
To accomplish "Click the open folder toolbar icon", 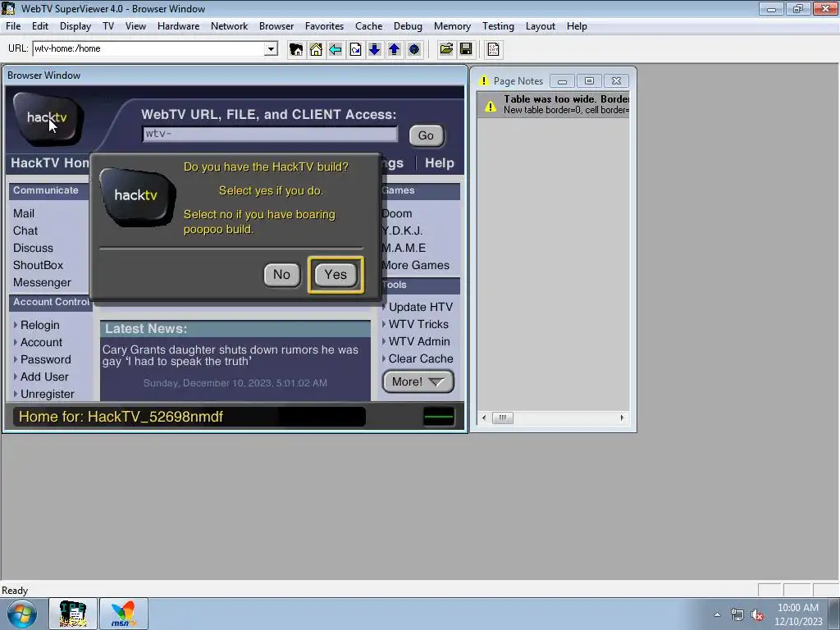I will coord(445,49).
